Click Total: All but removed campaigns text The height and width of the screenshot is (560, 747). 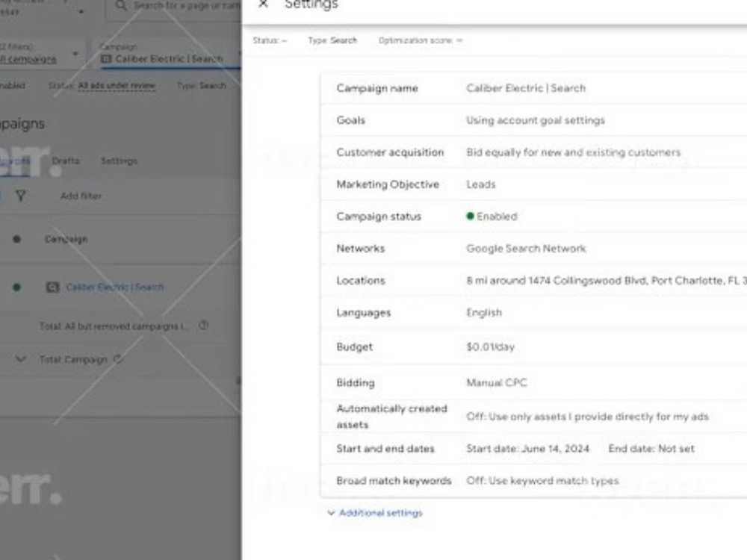(x=114, y=326)
